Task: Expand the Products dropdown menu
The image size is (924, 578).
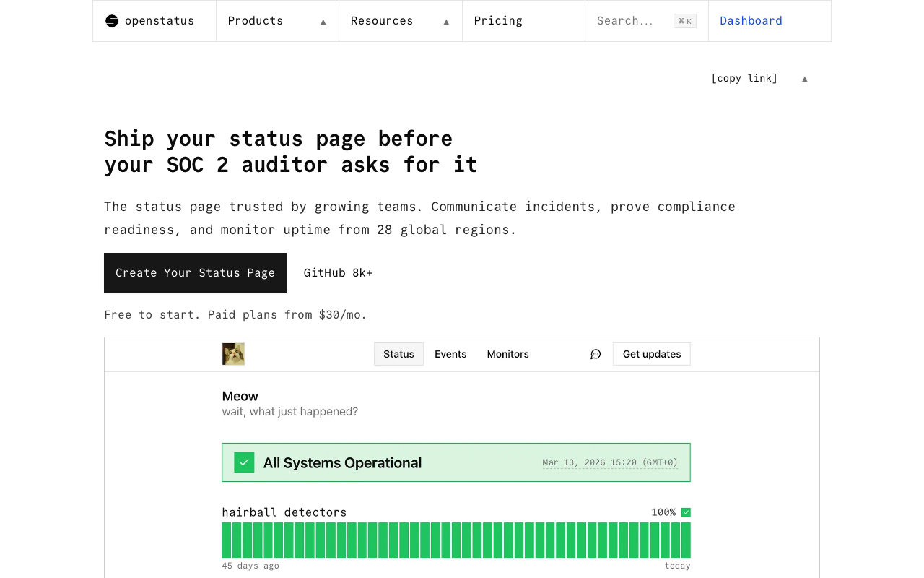Action: [277, 21]
